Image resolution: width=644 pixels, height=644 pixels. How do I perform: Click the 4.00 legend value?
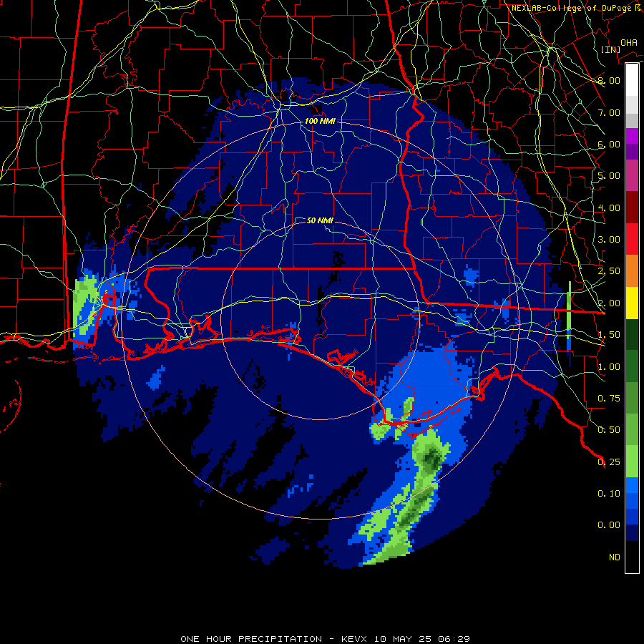pos(609,208)
